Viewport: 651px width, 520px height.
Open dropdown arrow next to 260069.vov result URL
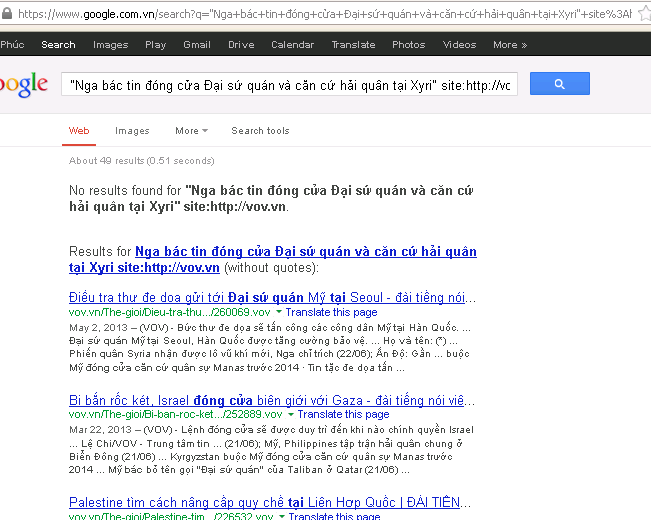(279, 312)
